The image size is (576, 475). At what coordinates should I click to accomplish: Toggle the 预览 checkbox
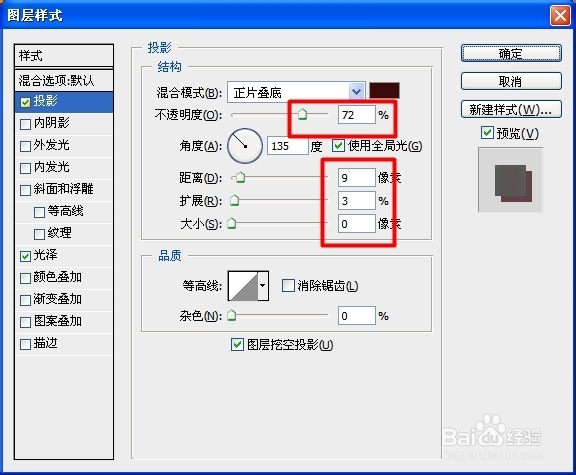click(487, 132)
